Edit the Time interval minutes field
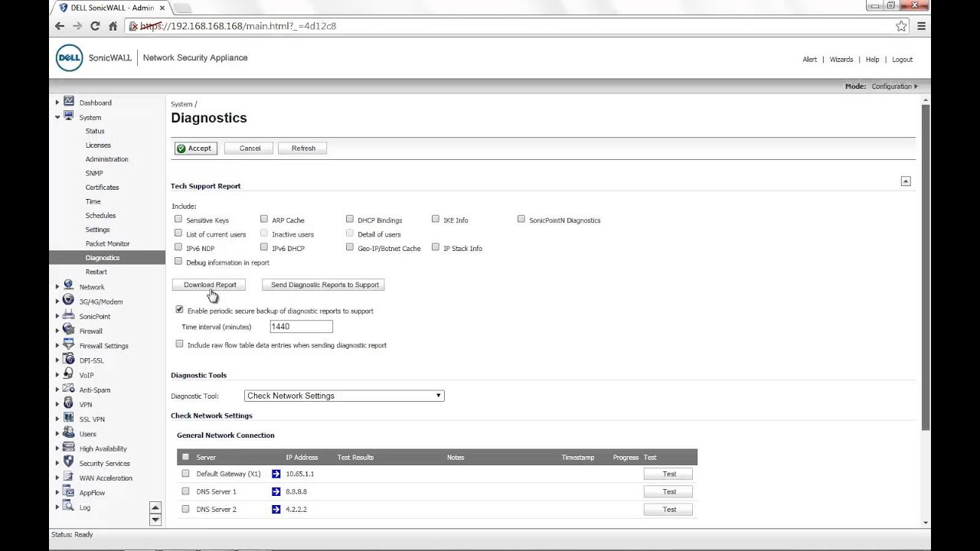Viewport: 980px width, 551px height. 300,326
